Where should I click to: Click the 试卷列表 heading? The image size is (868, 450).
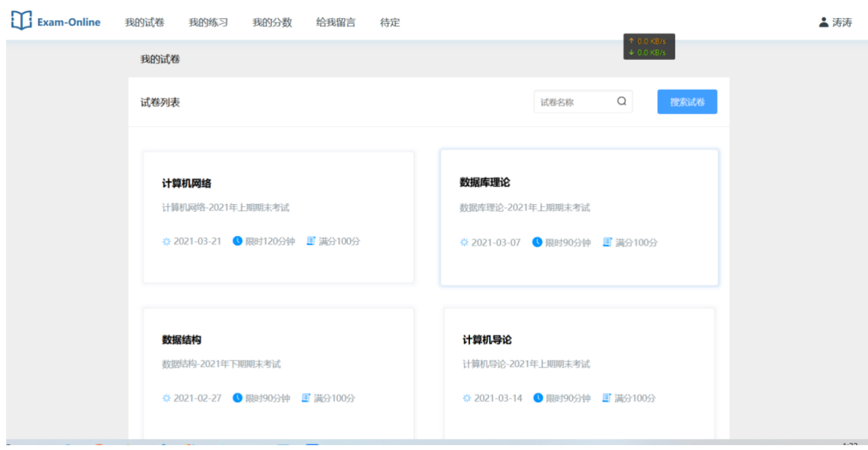click(x=160, y=103)
